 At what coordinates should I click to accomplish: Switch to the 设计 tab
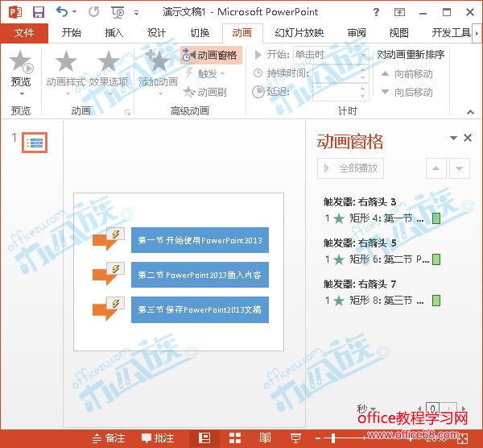[x=156, y=33]
